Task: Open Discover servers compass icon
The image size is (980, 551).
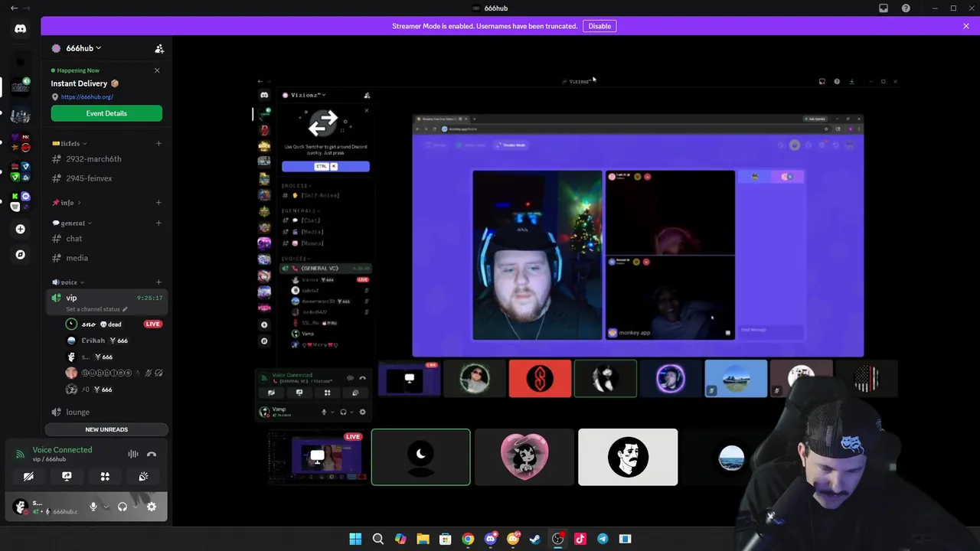Action: (20, 254)
